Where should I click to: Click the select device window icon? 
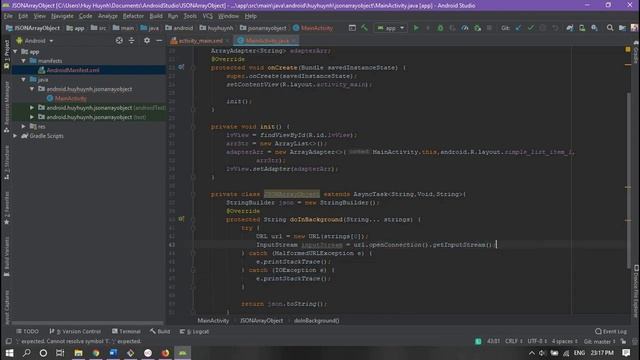point(352,28)
